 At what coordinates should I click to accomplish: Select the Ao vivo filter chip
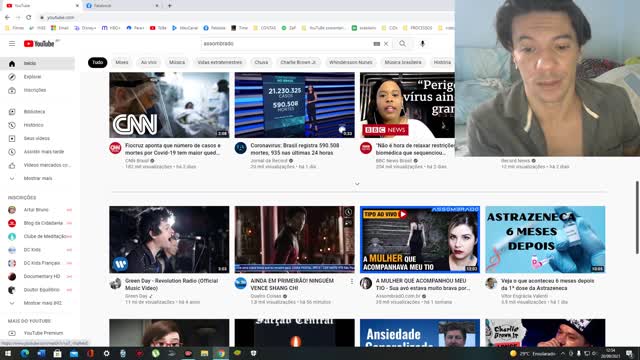pos(149,62)
